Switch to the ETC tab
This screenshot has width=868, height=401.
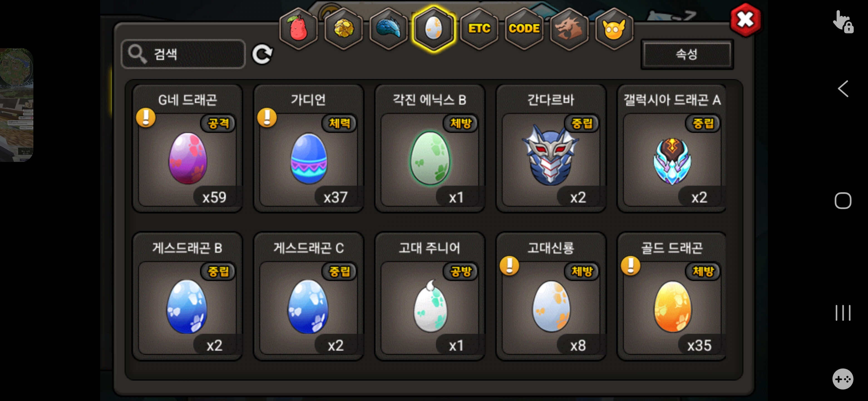point(479,29)
